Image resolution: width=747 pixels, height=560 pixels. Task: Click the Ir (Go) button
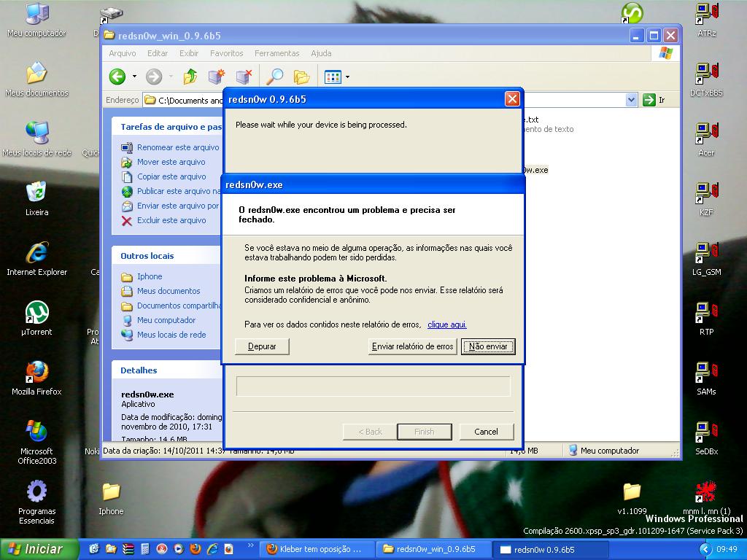654,100
